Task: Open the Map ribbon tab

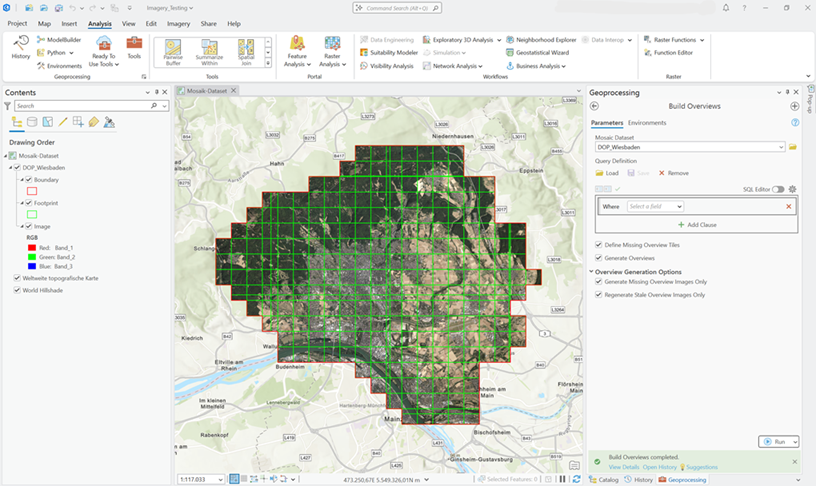Action: click(x=44, y=23)
